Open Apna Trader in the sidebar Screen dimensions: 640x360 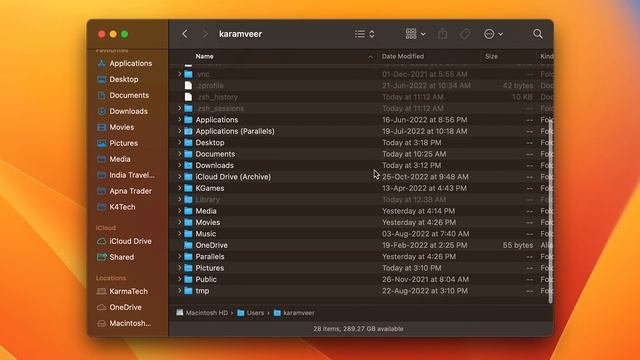point(124,191)
